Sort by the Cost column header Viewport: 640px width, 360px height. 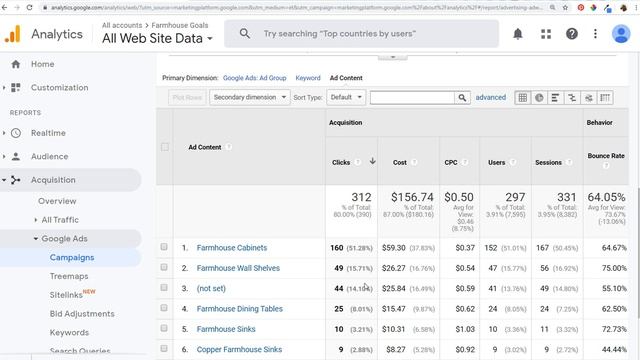coord(400,162)
